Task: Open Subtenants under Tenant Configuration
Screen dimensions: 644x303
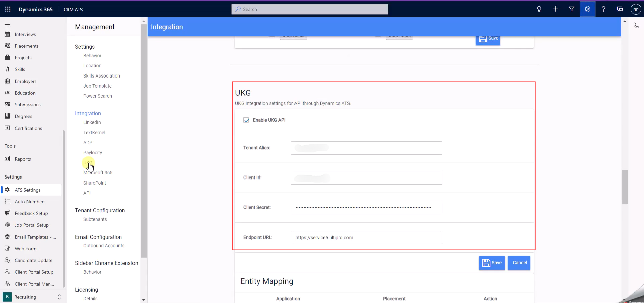Action: click(95, 219)
